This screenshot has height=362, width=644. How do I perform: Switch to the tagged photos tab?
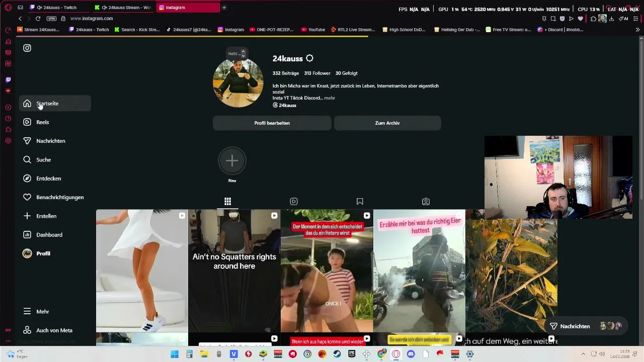click(426, 202)
